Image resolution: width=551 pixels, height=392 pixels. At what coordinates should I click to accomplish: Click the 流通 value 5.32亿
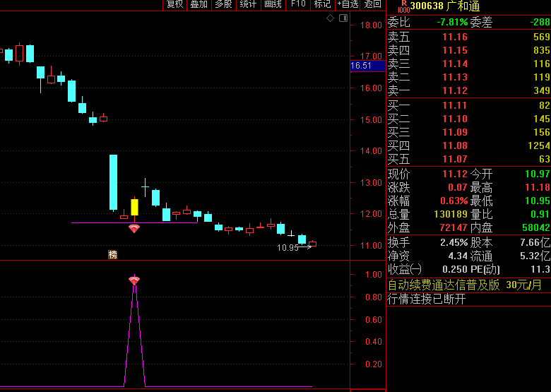tap(535, 256)
